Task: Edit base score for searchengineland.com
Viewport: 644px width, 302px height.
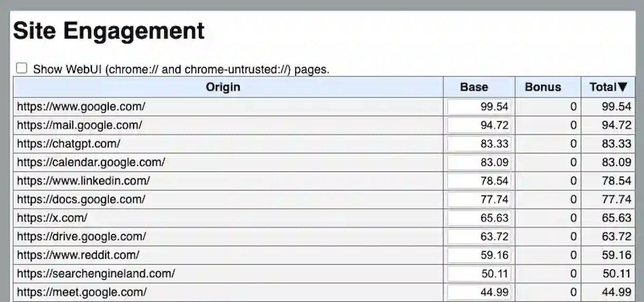Action: point(479,274)
